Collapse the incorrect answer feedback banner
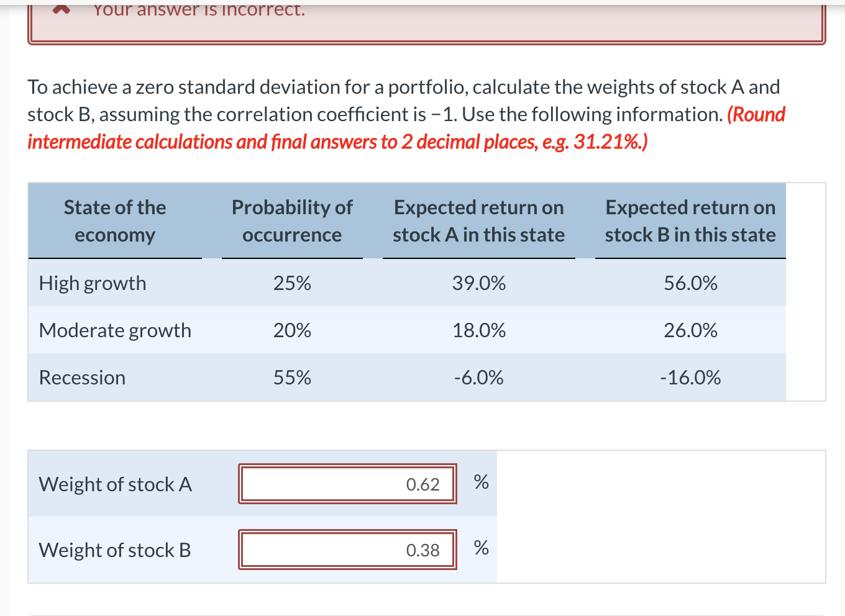845x616 pixels. point(60,7)
